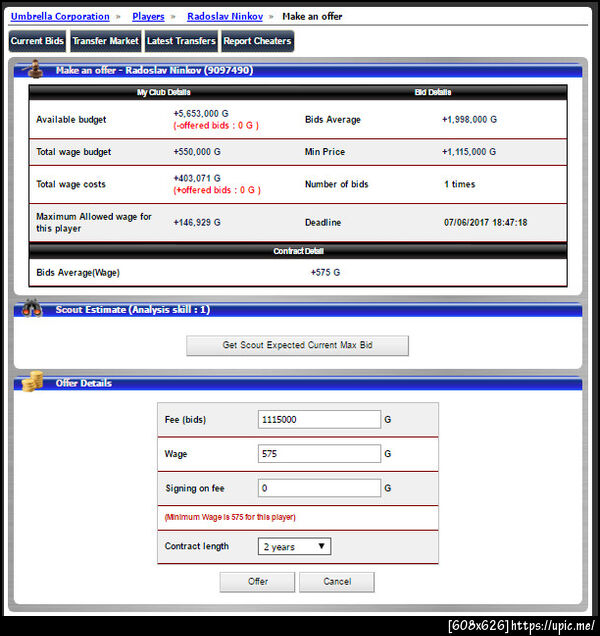Switch to the Transfer Market tab
This screenshot has width=600, height=636.
pyautogui.click(x=105, y=41)
